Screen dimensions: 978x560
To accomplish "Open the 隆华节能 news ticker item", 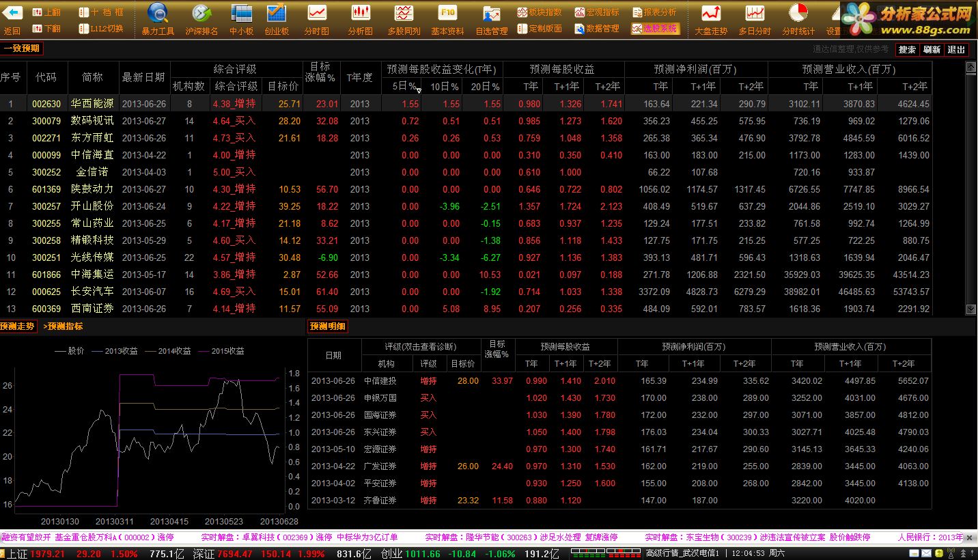I will 521,537.
